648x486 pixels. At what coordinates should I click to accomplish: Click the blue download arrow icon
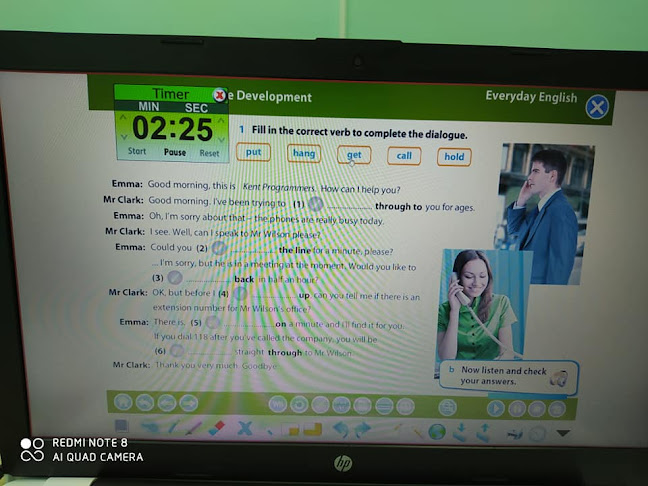[x=460, y=432]
